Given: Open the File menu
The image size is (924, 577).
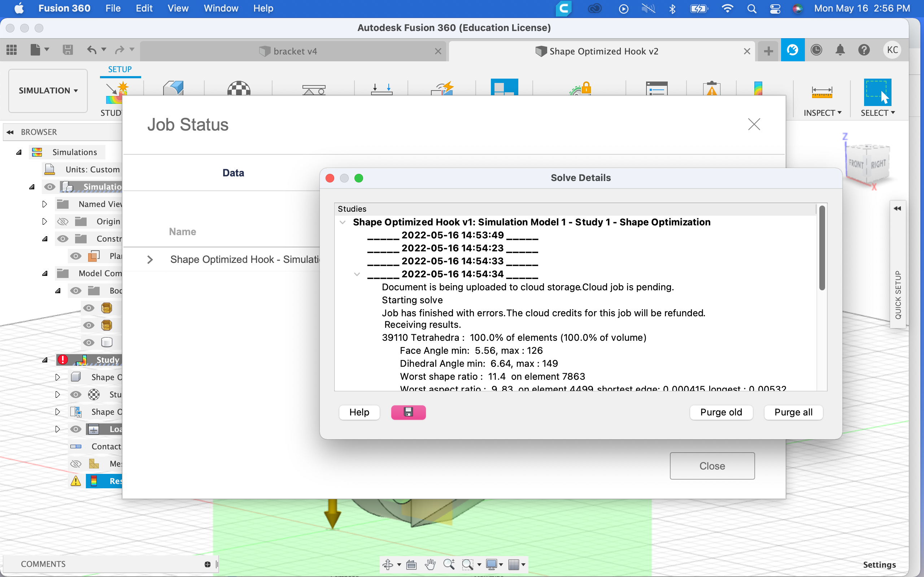Looking at the screenshot, I should [x=113, y=8].
